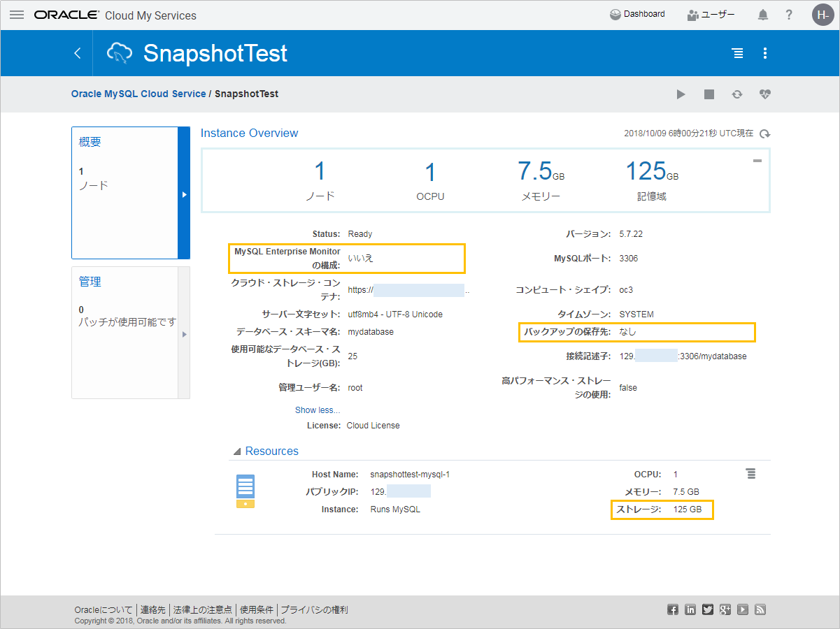Click the Instance Overview heading

250,133
